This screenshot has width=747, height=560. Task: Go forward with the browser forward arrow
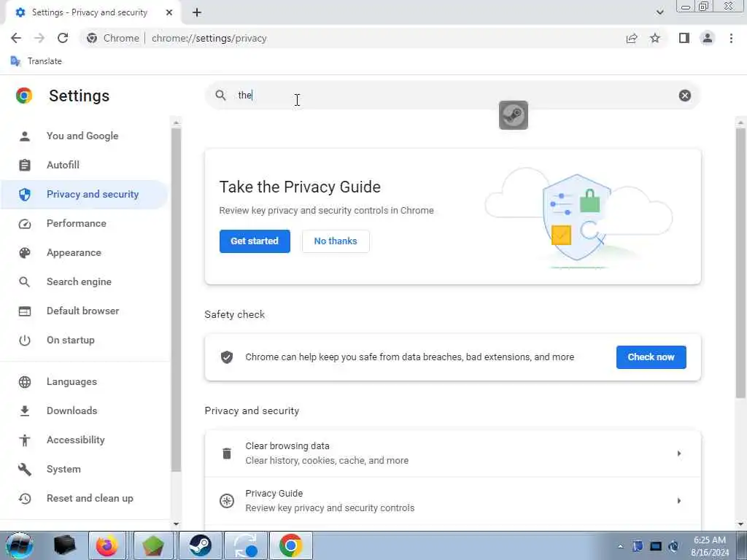tap(39, 38)
